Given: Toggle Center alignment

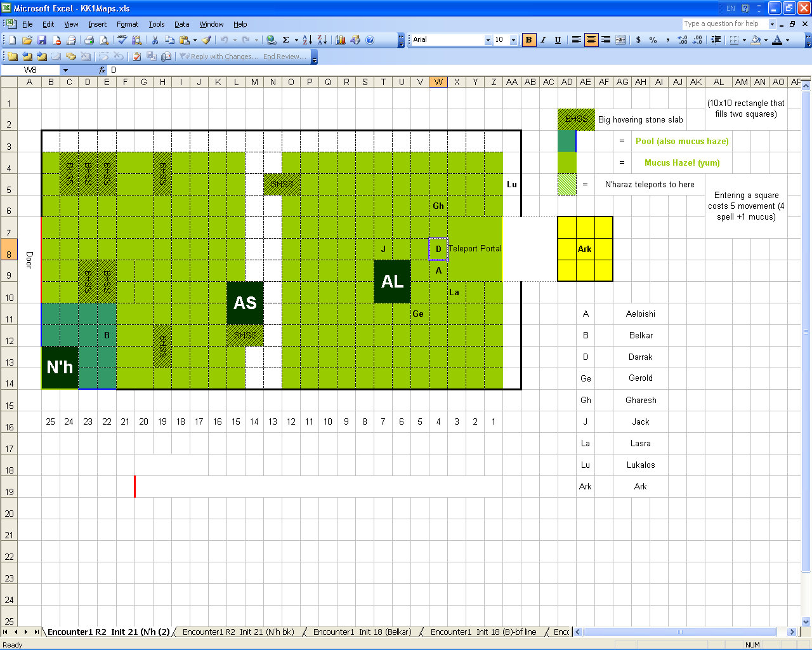Looking at the screenshot, I should click(x=591, y=40).
